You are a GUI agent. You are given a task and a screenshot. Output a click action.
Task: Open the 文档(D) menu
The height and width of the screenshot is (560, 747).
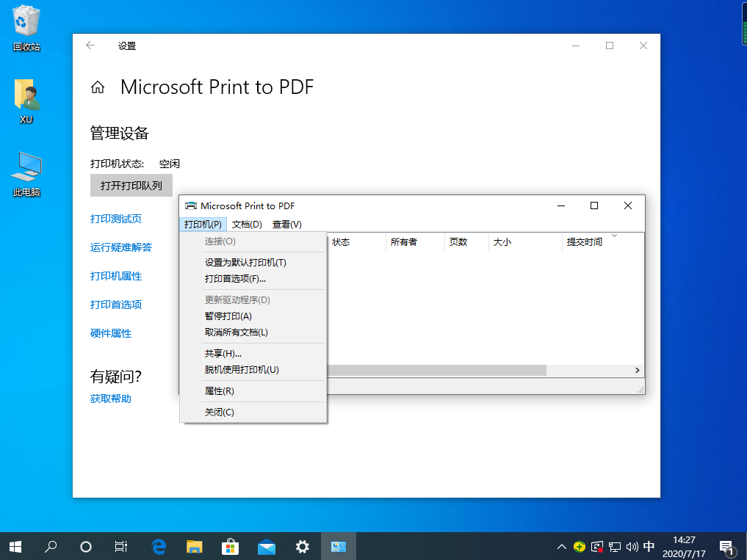click(x=247, y=225)
